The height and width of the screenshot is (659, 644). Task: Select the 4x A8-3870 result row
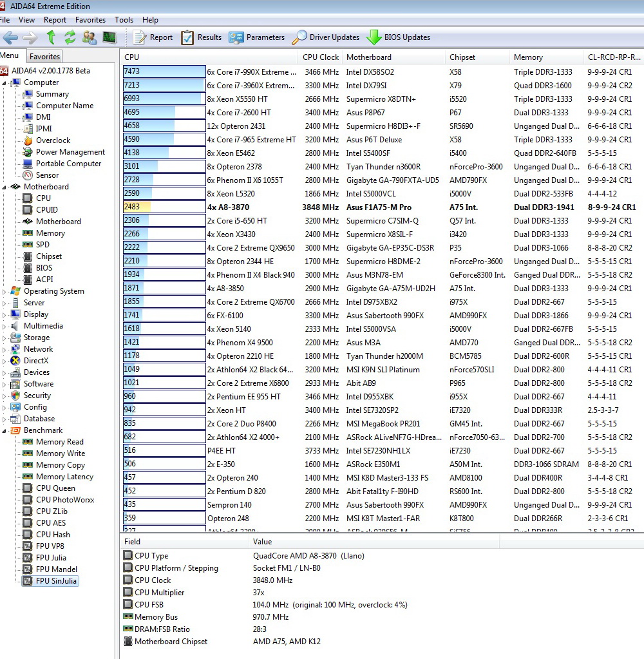coord(382,207)
